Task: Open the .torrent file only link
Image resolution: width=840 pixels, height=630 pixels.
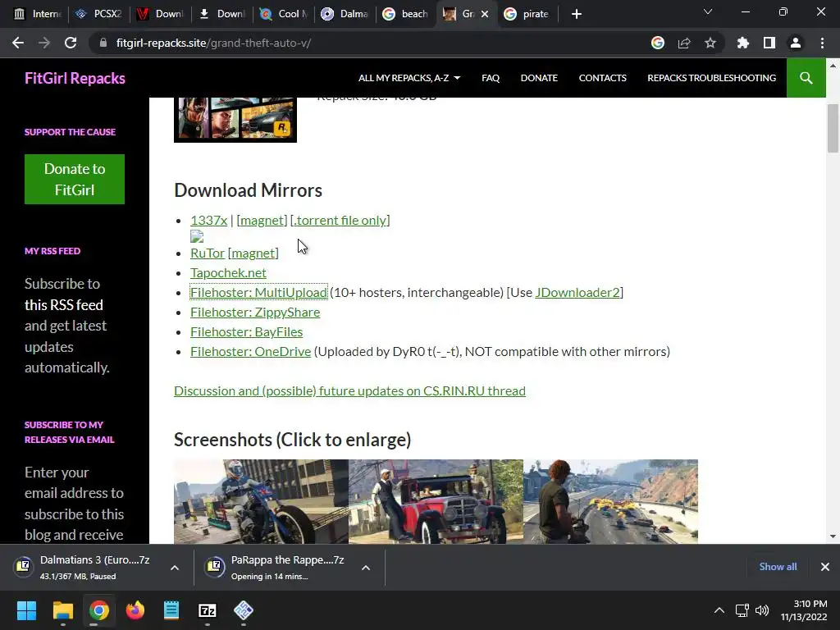Action: [340, 220]
